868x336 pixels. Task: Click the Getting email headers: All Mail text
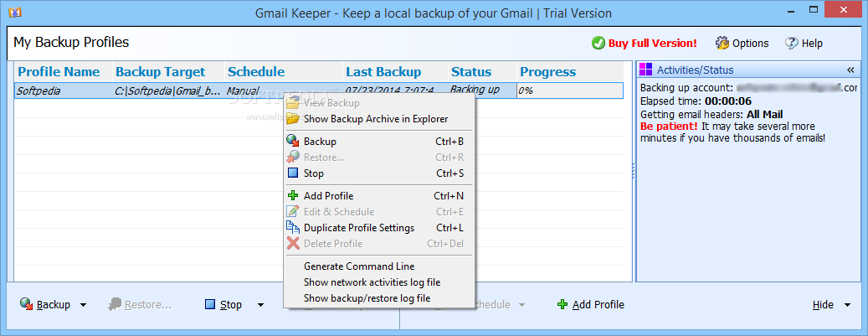pos(711,115)
